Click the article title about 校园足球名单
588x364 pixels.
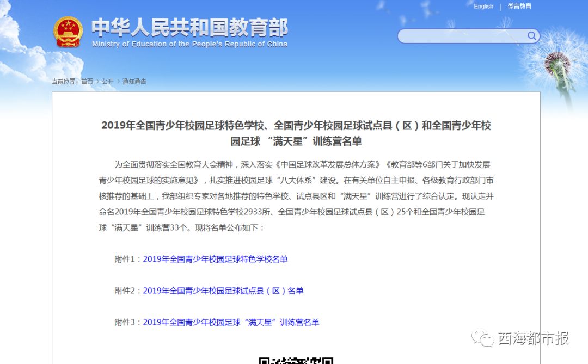(x=297, y=133)
